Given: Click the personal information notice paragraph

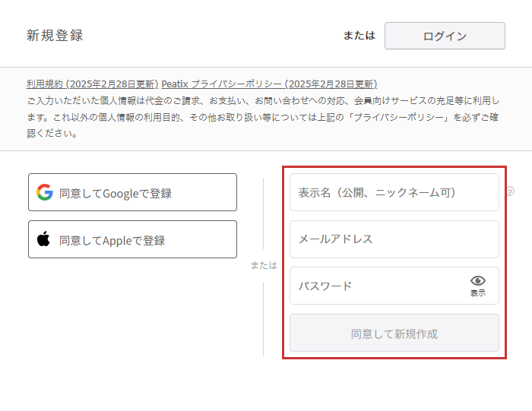Looking at the screenshot, I should [263, 116].
